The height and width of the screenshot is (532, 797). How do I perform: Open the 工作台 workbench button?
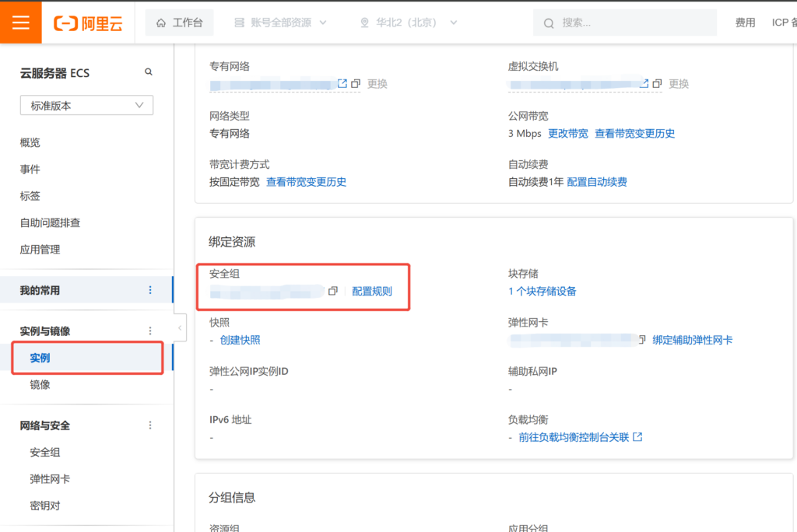(x=180, y=23)
